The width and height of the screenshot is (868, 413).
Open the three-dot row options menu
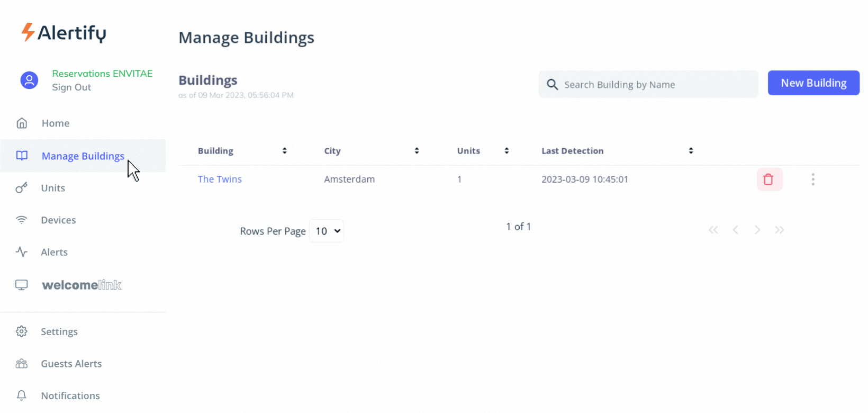tap(813, 179)
